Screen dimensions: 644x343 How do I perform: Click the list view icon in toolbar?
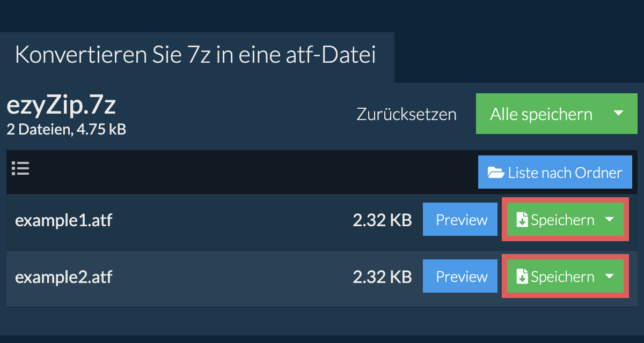coord(20,169)
